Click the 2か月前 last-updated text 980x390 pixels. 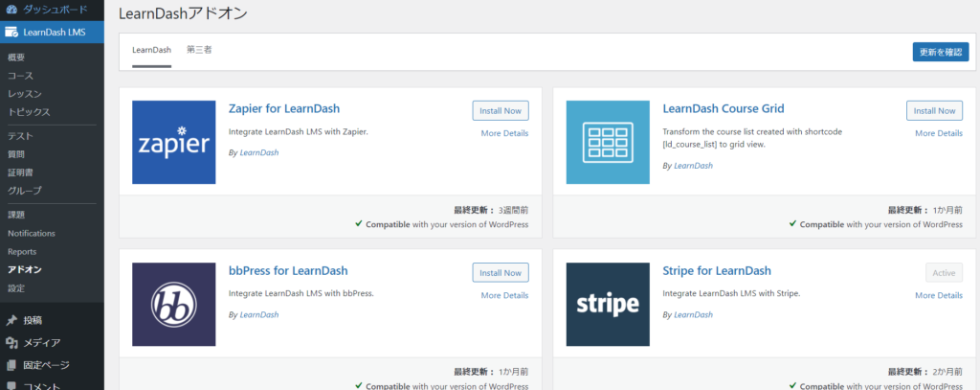(948, 373)
